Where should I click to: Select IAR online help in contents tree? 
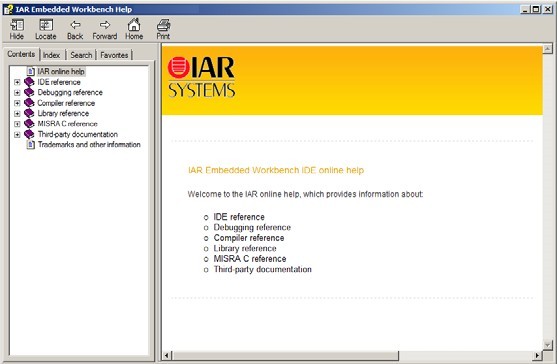coord(61,71)
